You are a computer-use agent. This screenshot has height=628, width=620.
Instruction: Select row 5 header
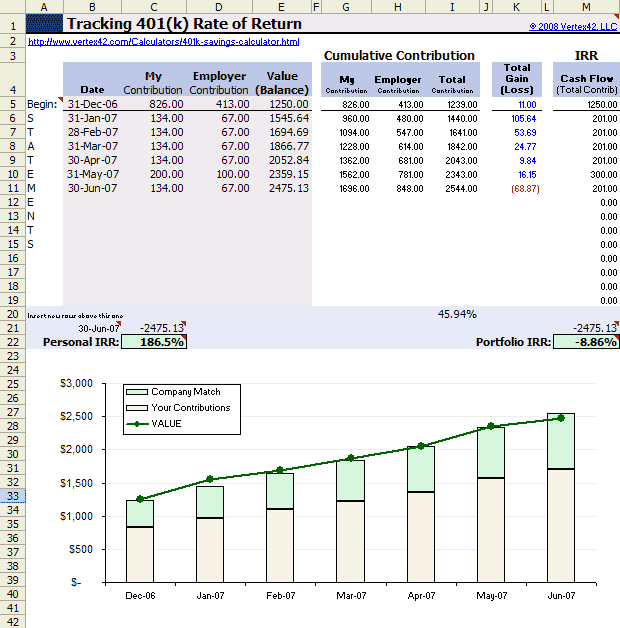tap(13, 104)
